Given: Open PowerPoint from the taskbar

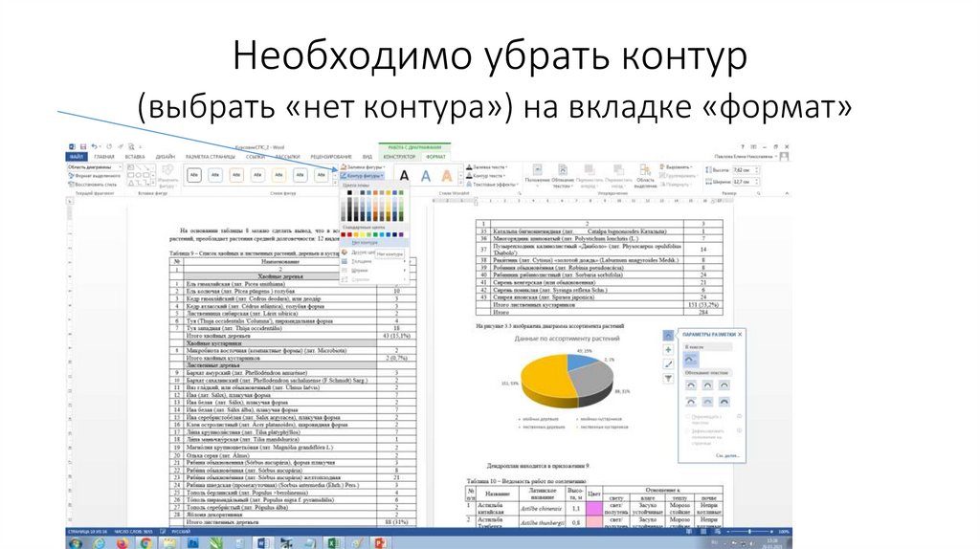Looking at the screenshot, I should click(x=381, y=542).
